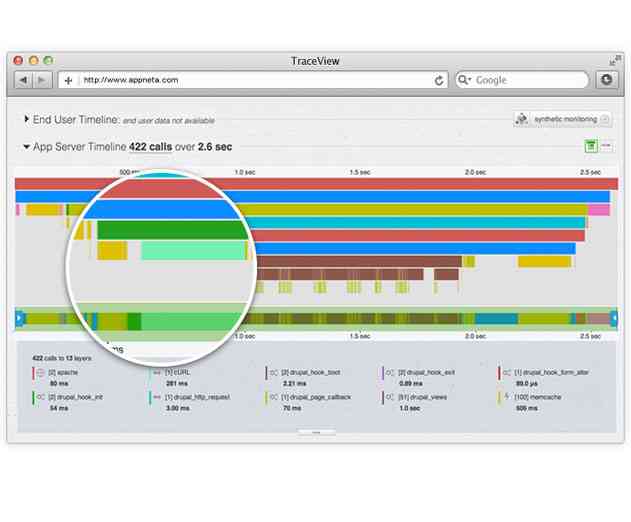The height and width of the screenshot is (522, 631).
Task: Click the '1.0 sec' value under drupal_views
Action: [409, 408]
